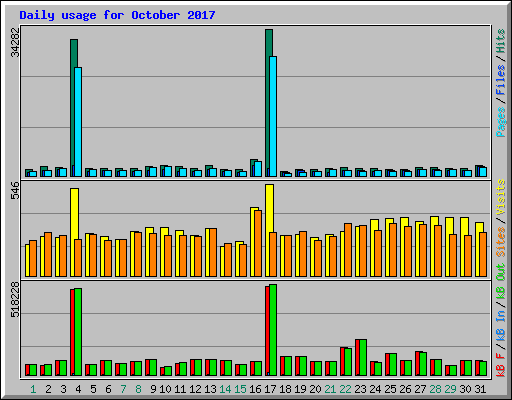Click day label 12 on the axis
512x400 pixels.
195,389
